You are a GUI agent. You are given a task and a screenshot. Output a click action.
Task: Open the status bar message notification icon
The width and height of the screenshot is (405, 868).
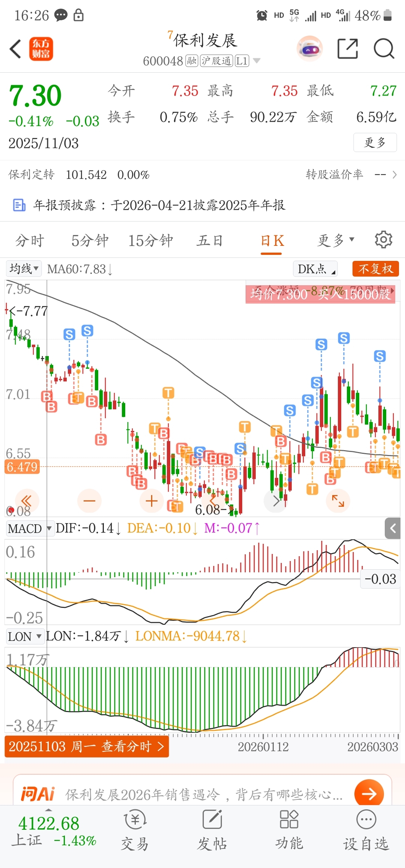tap(61, 15)
